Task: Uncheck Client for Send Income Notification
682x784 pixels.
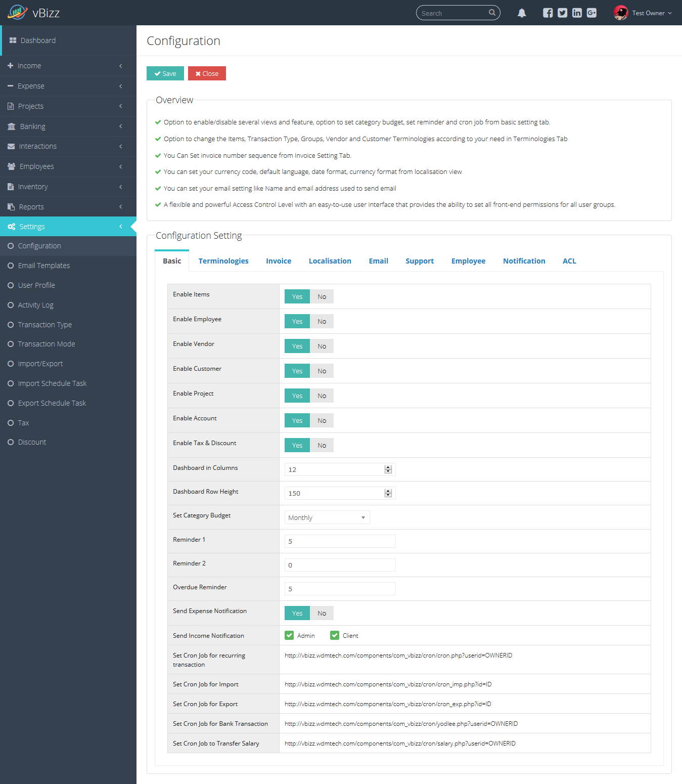Action: click(335, 635)
